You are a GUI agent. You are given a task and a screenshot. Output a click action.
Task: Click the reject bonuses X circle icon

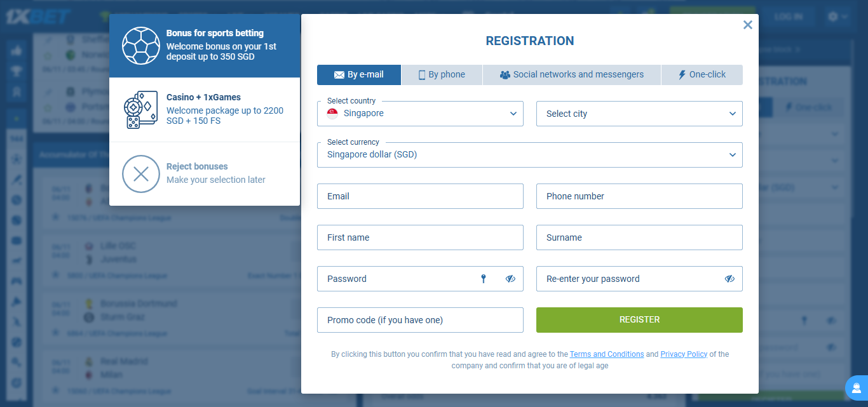point(140,173)
